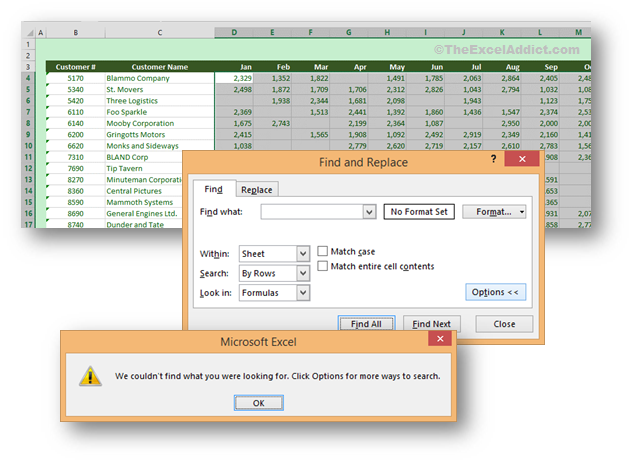The image size is (633, 464).
Task: Select the Central Pictures cell
Action: [x=144, y=191]
